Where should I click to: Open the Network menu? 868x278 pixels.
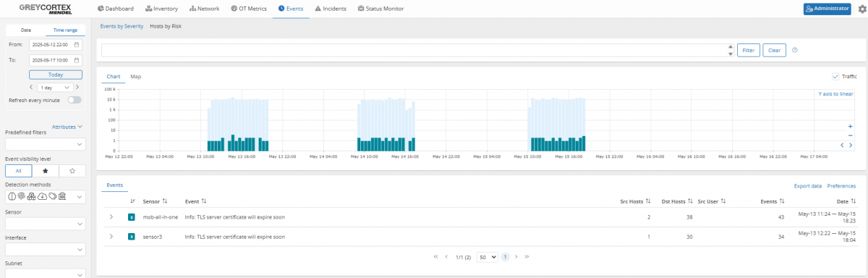pos(204,9)
